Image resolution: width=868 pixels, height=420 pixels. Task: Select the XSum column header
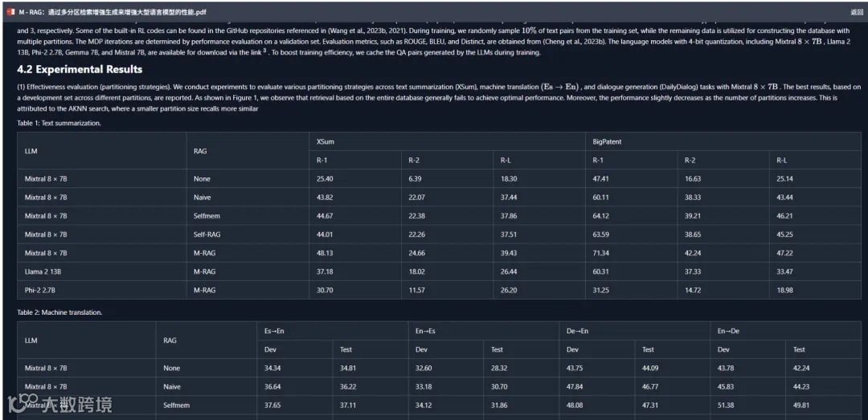[x=325, y=141]
